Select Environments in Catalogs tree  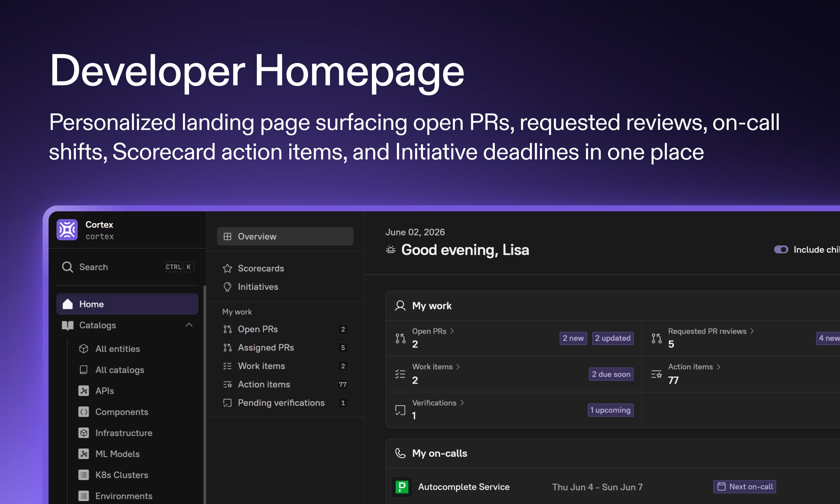tap(124, 496)
